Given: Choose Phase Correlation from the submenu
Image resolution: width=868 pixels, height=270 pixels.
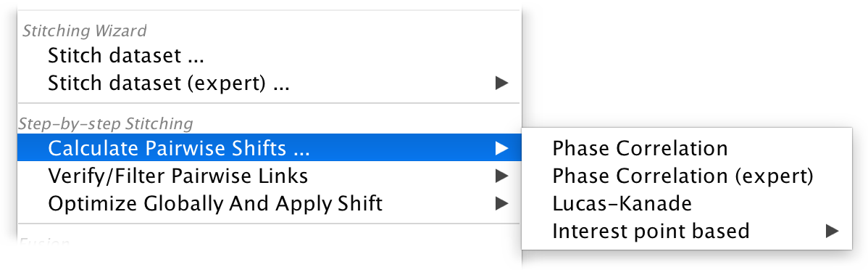Looking at the screenshot, I should pyautogui.click(x=686, y=148).
